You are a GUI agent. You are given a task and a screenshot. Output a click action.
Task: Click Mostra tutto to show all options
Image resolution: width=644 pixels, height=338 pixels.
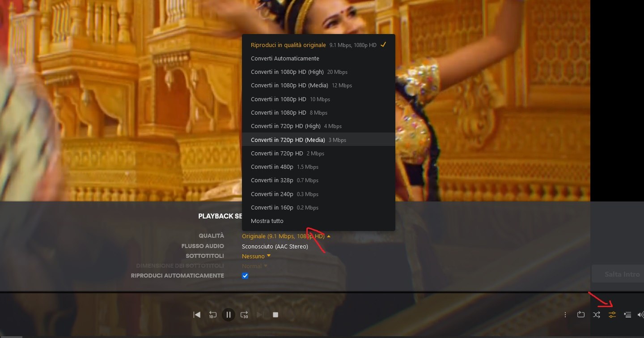(267, 221)
